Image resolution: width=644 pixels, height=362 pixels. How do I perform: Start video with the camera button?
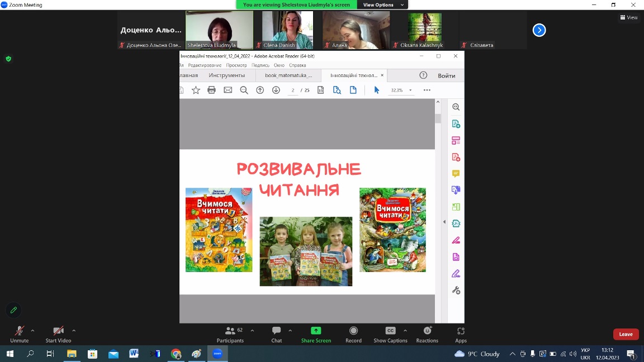(58, 334)
